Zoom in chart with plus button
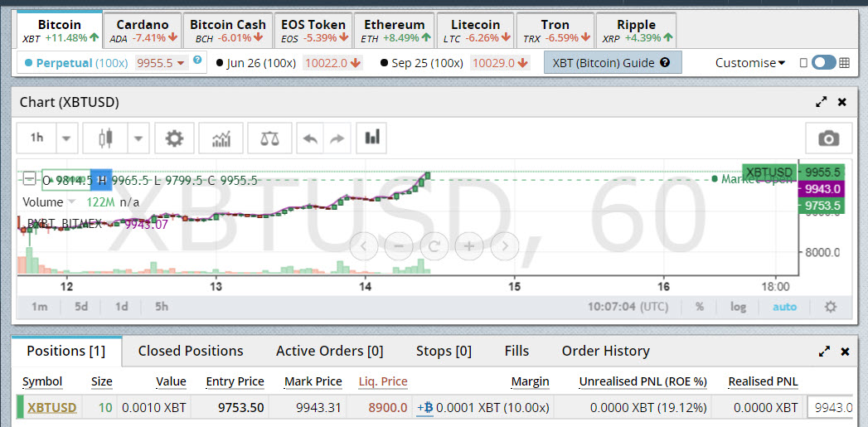This screenshot has height=427, width=868. tap(469, 246)
